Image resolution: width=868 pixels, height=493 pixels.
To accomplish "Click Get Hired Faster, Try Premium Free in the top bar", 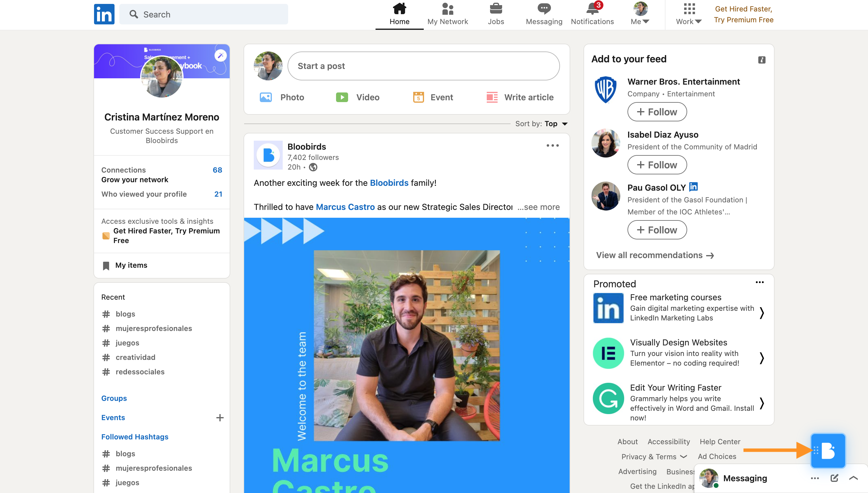I will coord(744,14).
